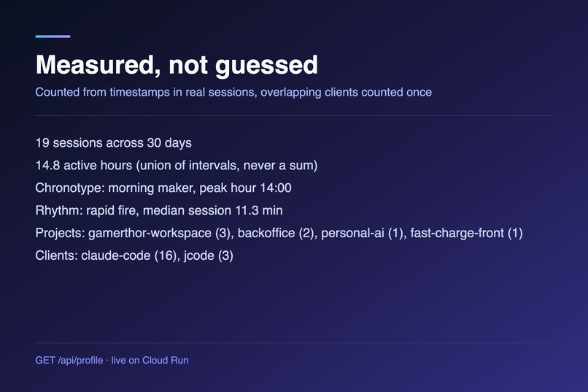Click the 'Projects:' label
Image resolution: width=588 pixels, height=392 pixels.
click(x=60, y=233)
